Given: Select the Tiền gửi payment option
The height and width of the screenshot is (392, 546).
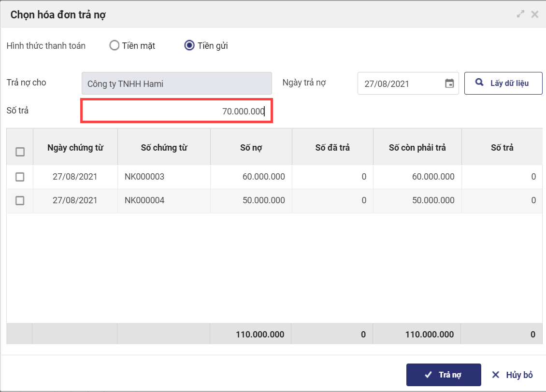Looking at the screenshot, I should 190,46.
